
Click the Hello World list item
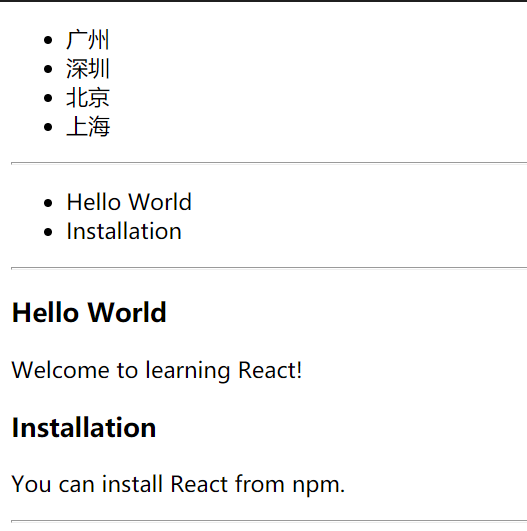point(129,202)
